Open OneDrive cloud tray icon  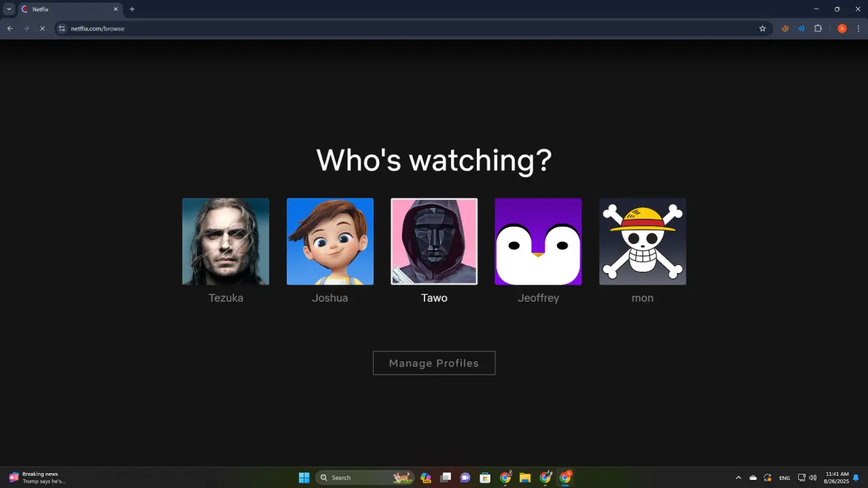(753, 478)
